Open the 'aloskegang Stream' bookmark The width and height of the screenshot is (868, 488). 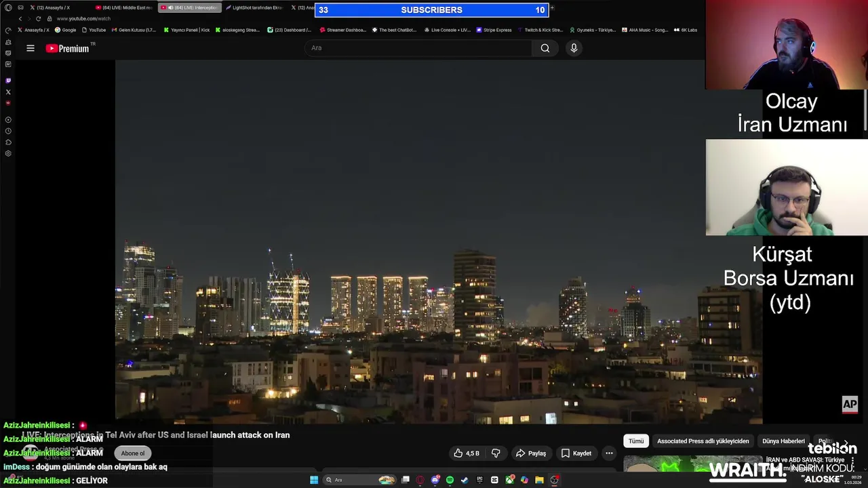coord(238,30)
